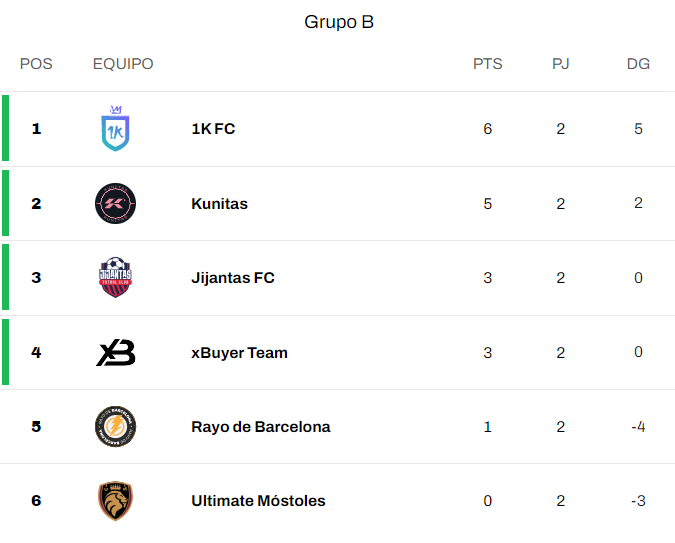Click the EQUIPO column header
Viewport: 675px width, 543px height.
pyautogui.click(x=123, y=64)
